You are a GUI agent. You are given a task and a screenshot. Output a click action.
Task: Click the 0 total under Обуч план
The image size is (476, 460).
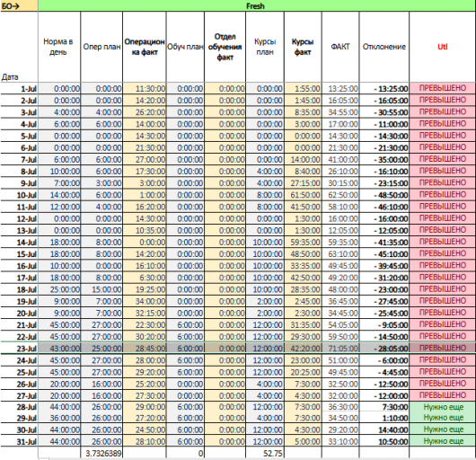[x=185, y=454]
